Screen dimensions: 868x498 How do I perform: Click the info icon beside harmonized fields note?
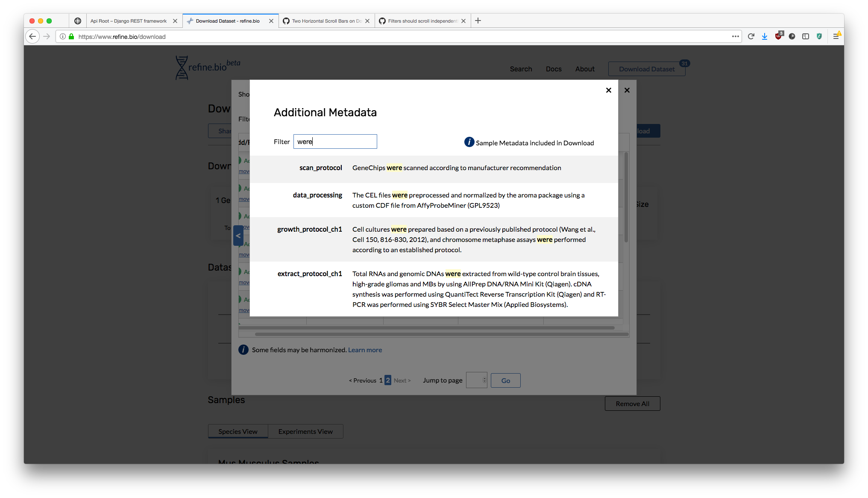point(243,349)
